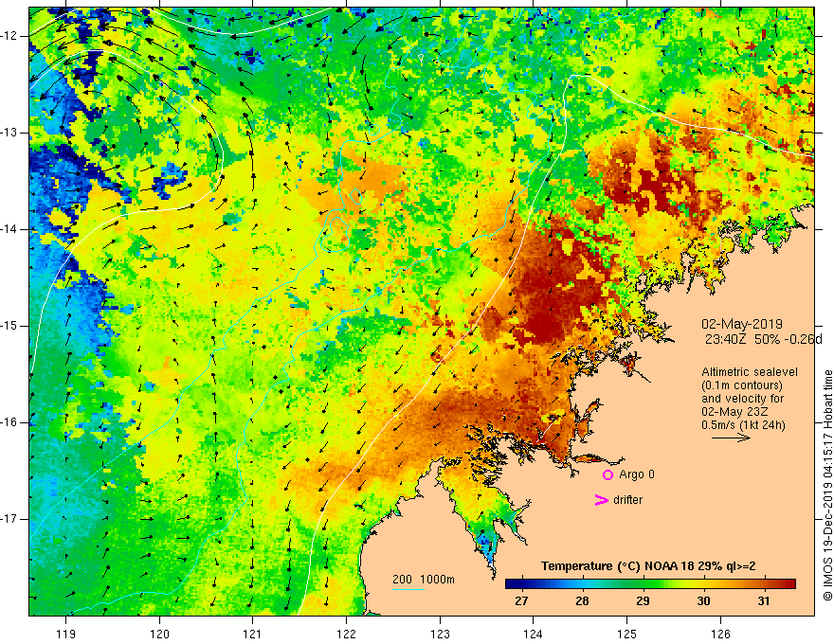The width and height of the screenshot is (834, 644).
Task: Click the 'drifter' label
Action: click(627, 500)
